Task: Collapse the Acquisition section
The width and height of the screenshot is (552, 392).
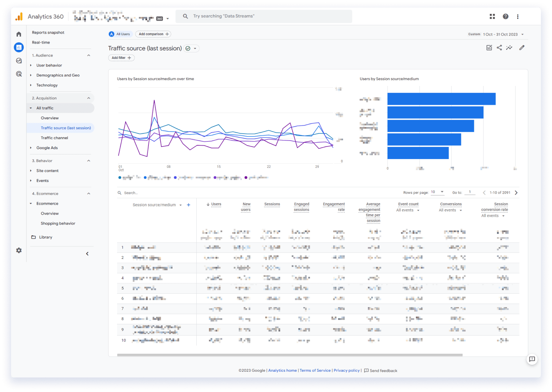Action: click(89, 98)
